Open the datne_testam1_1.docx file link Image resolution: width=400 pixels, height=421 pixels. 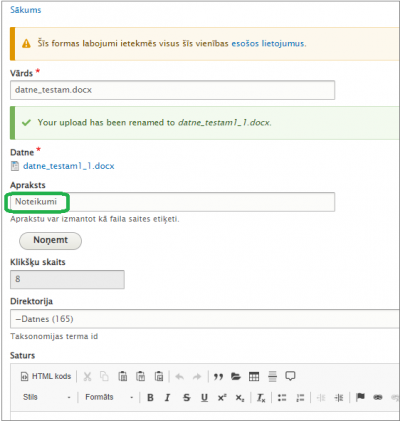coord(69,166)
